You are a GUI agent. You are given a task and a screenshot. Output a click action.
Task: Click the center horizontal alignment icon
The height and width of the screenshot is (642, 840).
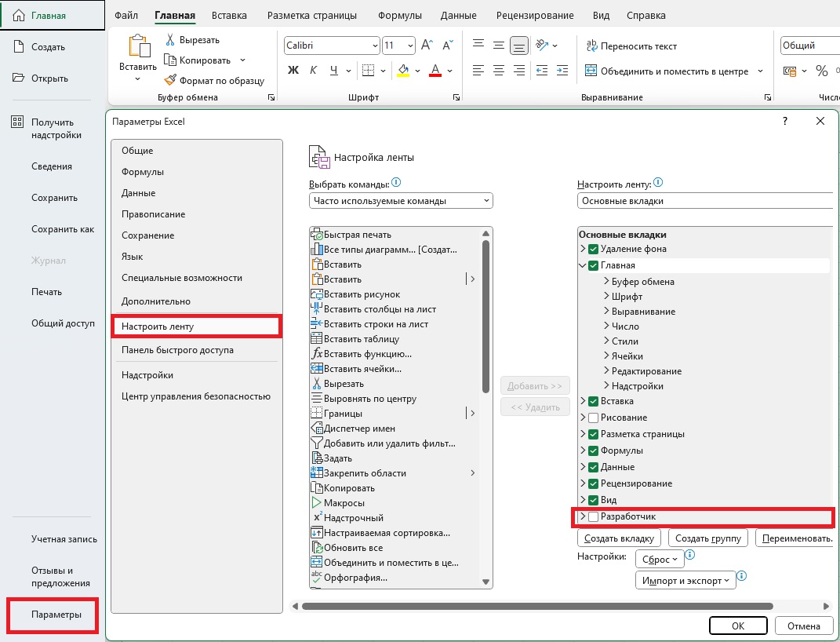coord(498,71)
